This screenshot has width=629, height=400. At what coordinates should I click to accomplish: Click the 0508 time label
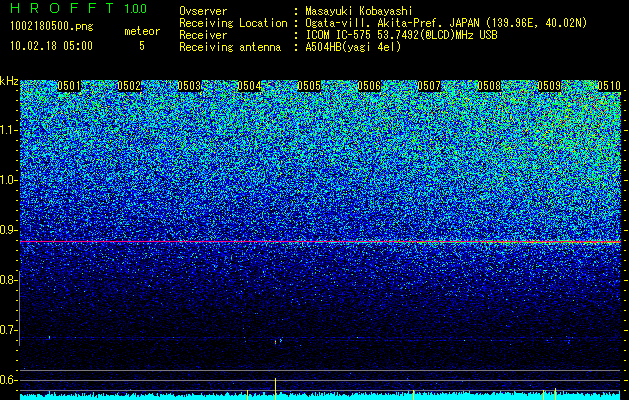click(x=489, y=86)
